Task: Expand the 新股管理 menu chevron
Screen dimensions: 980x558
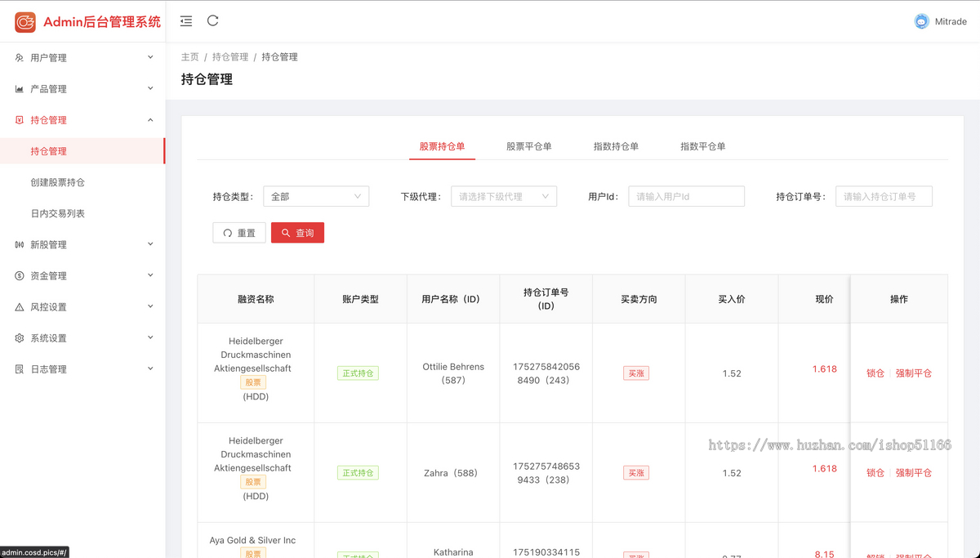Action: [x=150, y=243]
